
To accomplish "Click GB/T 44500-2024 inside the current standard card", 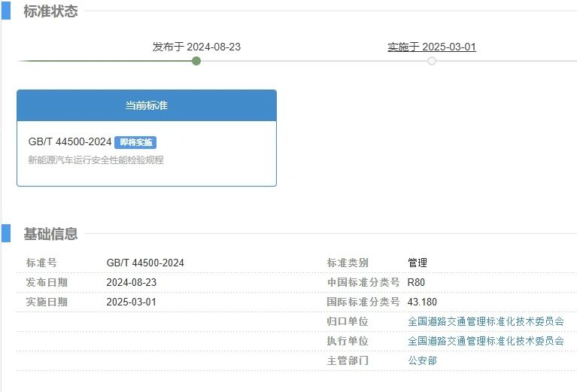I will point(70,142).
